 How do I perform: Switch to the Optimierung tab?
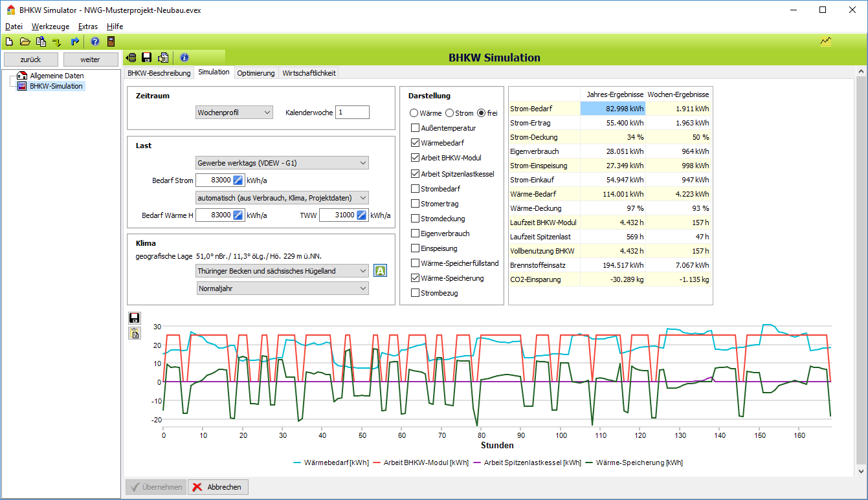tap(256, 73)
